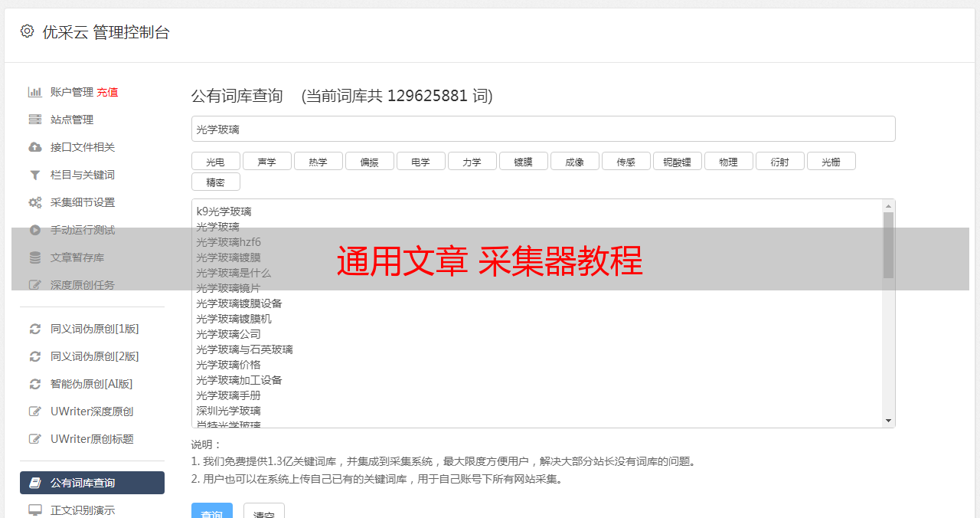
Task: Click the results list scrollbar thumb
Action: [x=888, y=245]
